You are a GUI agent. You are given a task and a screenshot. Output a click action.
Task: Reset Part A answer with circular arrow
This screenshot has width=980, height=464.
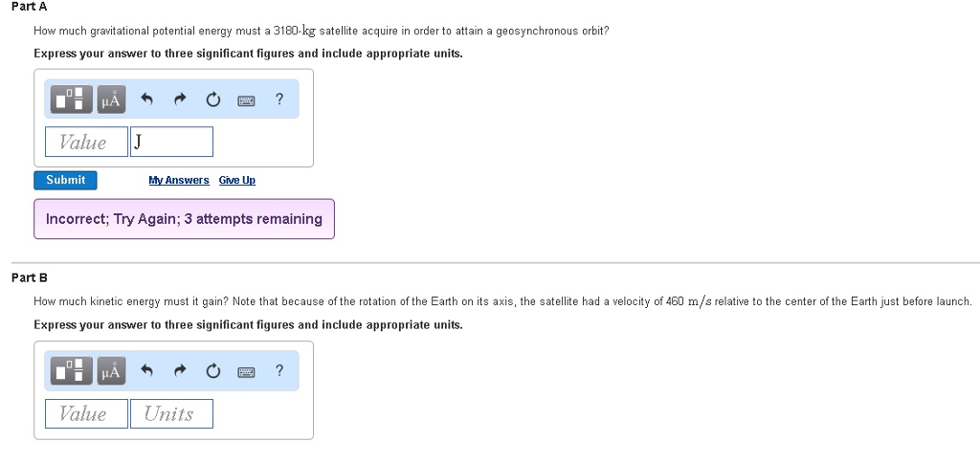[213, 99]
